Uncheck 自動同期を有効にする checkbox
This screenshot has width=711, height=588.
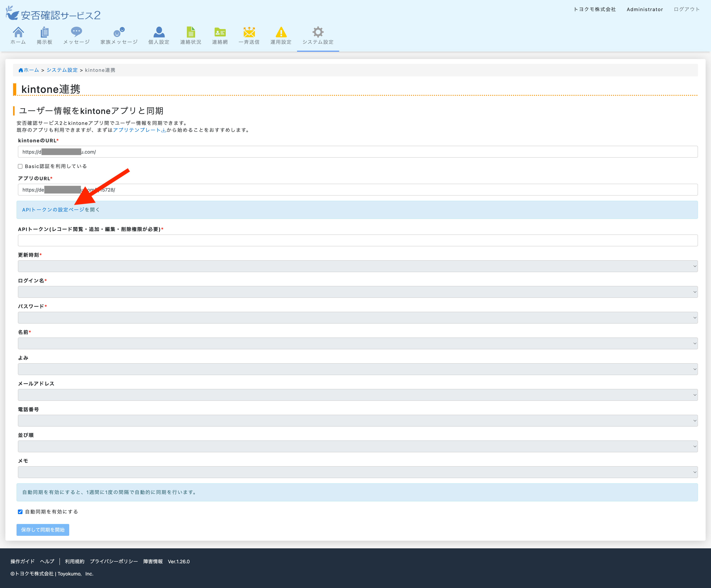click(20, 512)
